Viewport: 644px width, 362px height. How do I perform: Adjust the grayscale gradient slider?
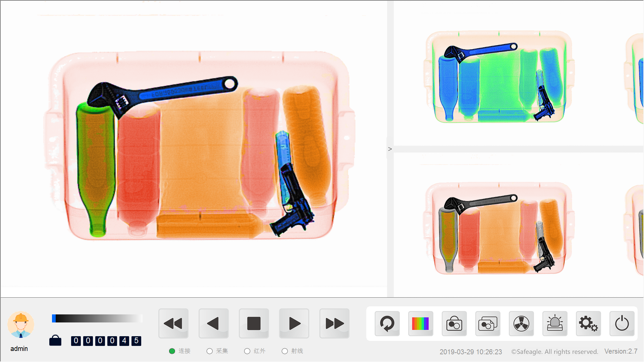(97, 318)
